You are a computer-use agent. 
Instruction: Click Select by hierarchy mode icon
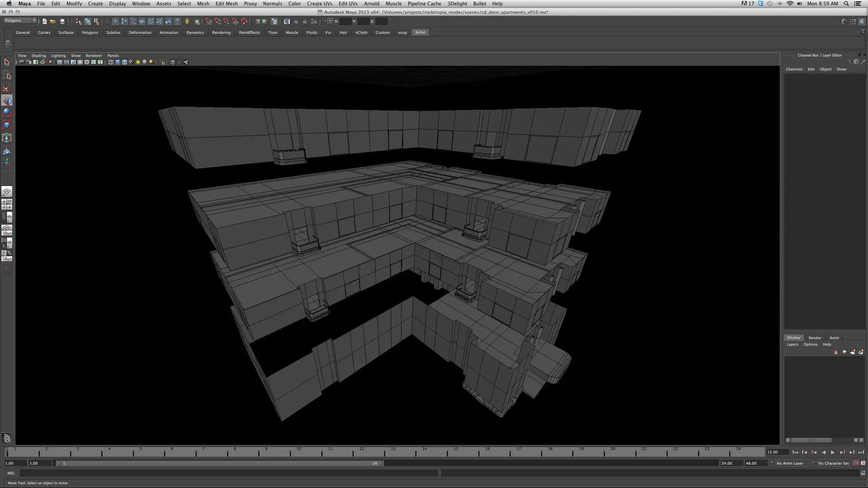click(x=79, y=21)
